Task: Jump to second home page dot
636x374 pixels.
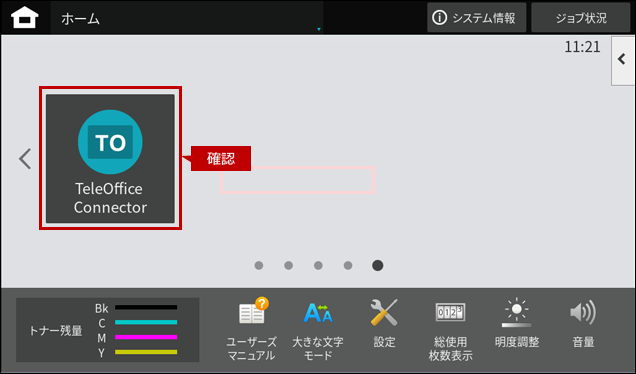Action: (288, 265)
